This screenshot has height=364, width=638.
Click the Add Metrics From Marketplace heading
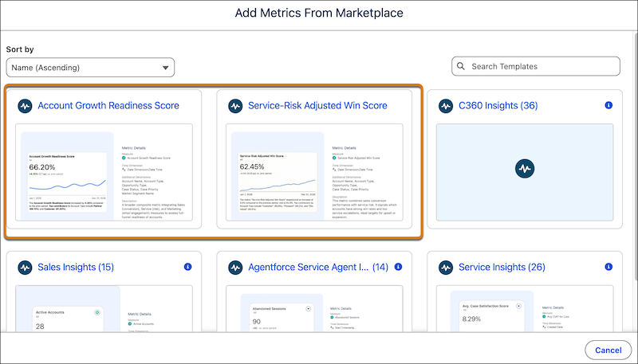coord(319,13)
